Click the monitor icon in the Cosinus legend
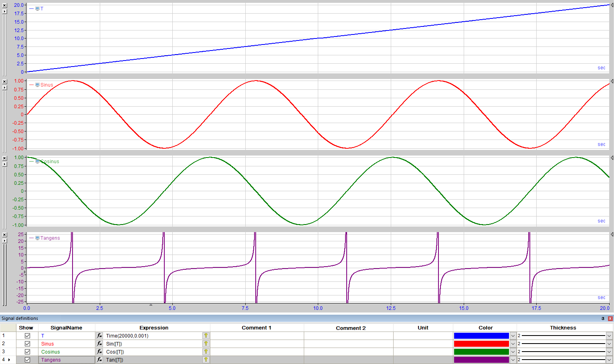Image resolution: width=614 pixels, height=364 pixels. (37, 161)
